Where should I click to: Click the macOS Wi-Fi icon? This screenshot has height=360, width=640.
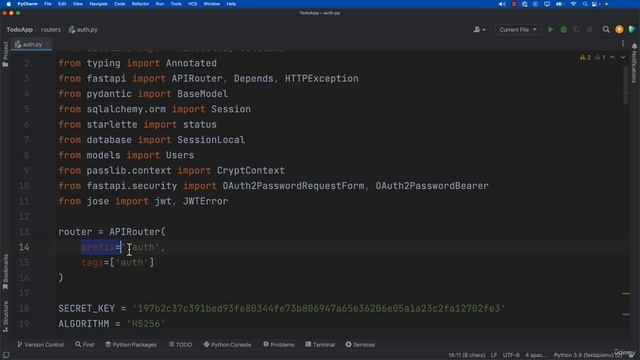click(573, 4)
